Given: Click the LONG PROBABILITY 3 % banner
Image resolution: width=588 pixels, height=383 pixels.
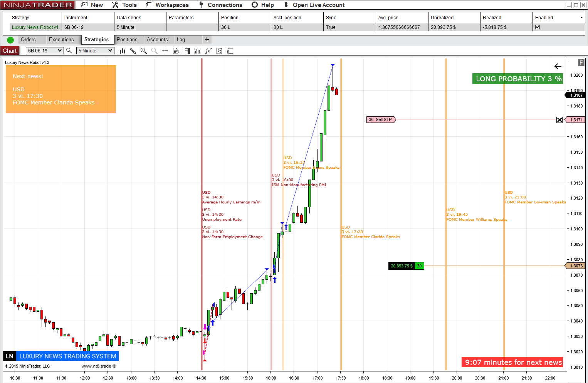Looking at the screenshot, I should point(518,79).
